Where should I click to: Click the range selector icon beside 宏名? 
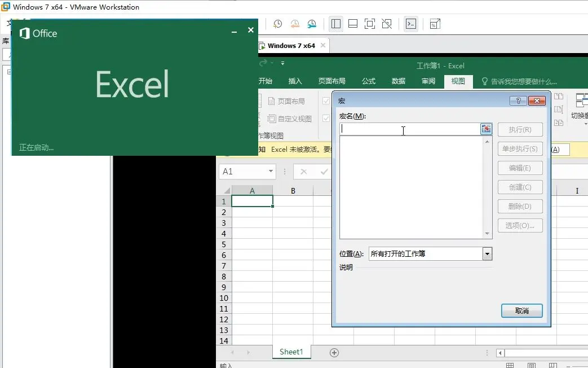486,129
